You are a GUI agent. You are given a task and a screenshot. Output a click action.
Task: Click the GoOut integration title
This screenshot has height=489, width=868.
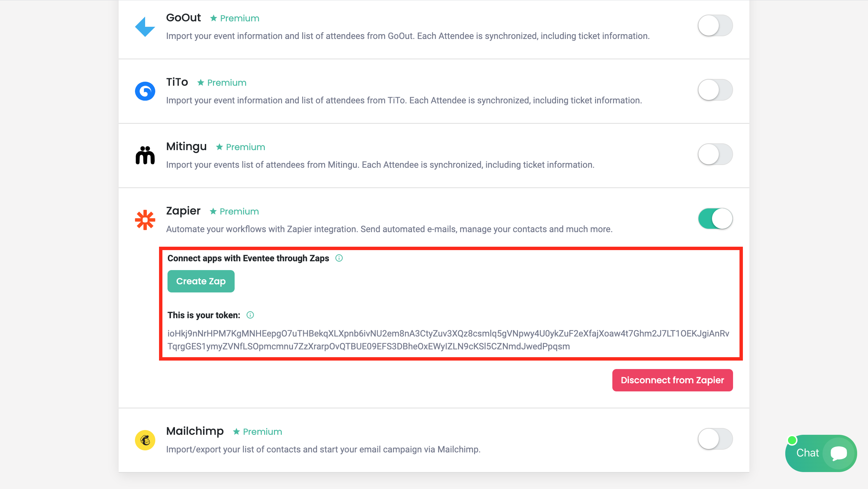click(x=183, y=18)
